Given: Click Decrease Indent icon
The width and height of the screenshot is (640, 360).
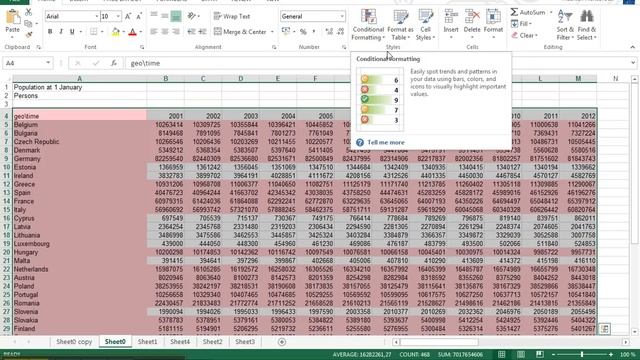Looking at the screenshot, I should click(x=191, y=31).
